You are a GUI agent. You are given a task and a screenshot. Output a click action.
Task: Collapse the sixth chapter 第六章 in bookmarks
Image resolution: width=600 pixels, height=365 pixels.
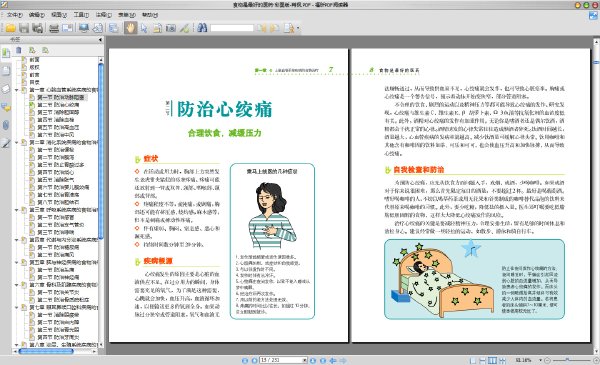(16, 285)
